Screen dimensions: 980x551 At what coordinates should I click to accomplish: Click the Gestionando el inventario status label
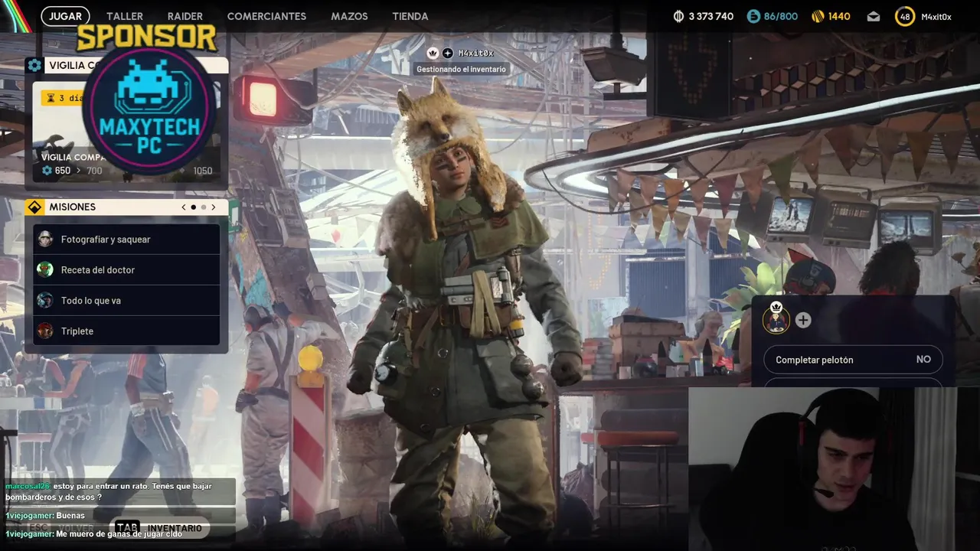coord(461,69)
